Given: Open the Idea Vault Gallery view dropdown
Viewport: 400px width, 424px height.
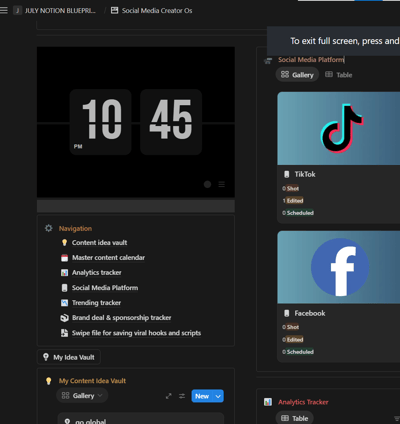Looking at the screenshot, I should click(82, 396).
